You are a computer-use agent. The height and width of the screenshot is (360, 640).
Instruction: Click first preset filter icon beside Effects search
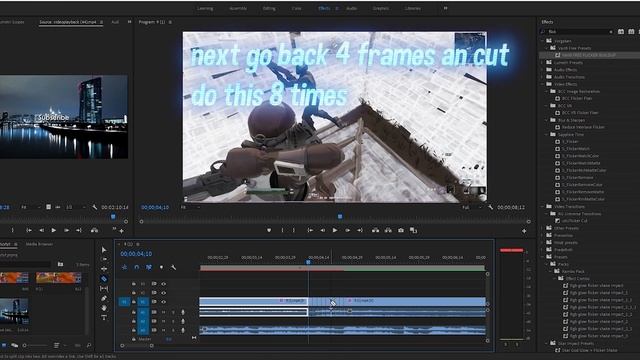point(621,31)
